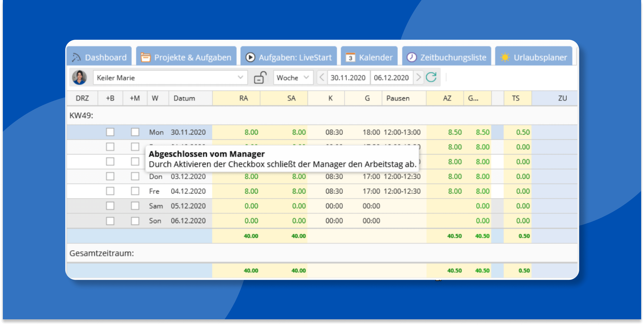This screenshot has height=325, width=644.
Task: Check the +B box for Monday 30.11.2020
Action: point(110,132)
